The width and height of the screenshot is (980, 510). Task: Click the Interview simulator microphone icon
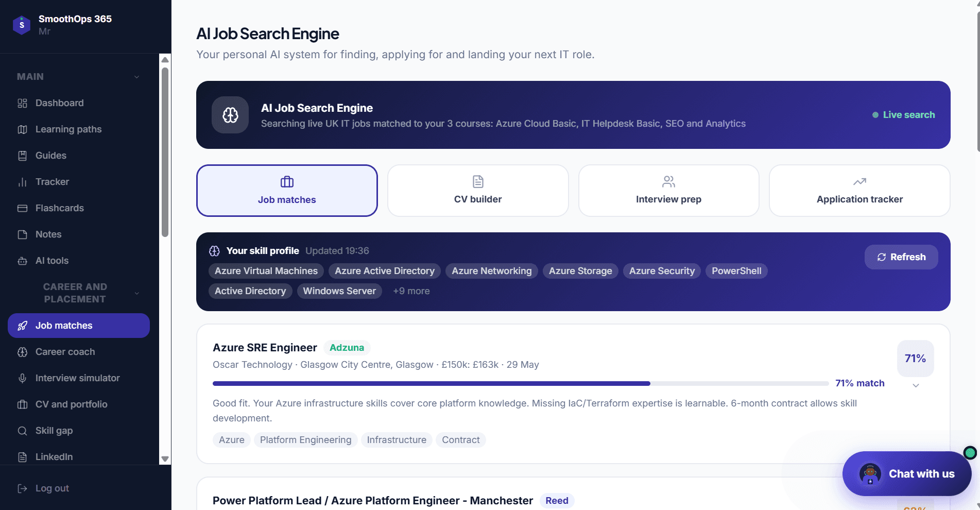22,378
